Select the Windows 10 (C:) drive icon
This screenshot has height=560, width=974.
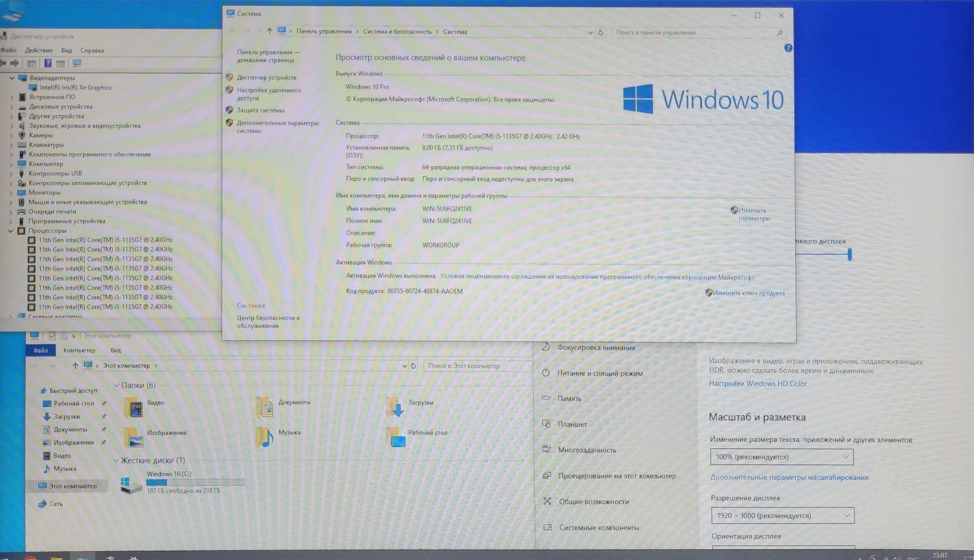(x=131, y=485)
